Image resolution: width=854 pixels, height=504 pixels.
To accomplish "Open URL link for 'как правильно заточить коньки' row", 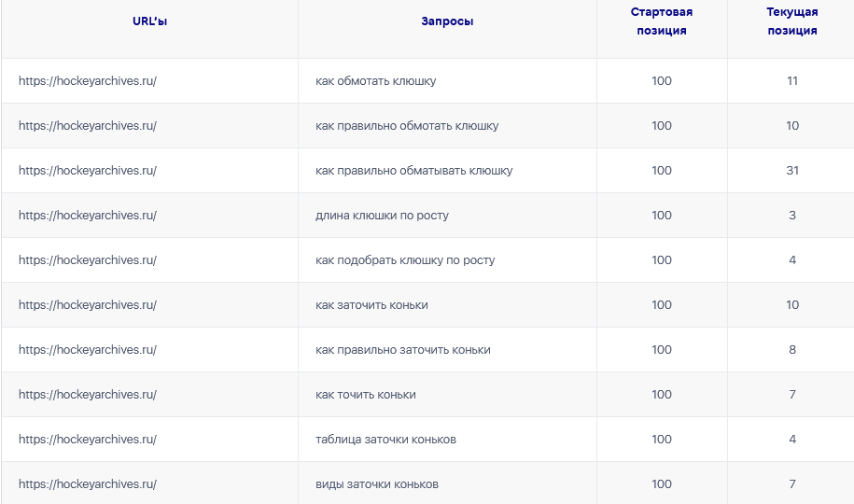I will 88,350.
